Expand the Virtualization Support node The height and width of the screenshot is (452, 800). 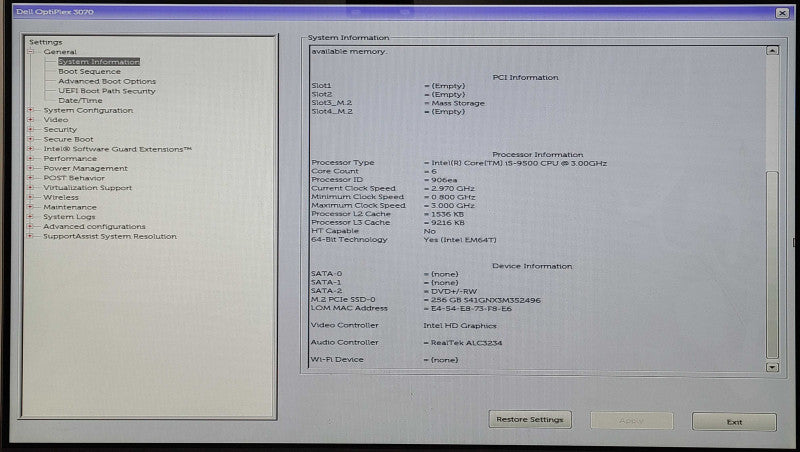(x=31, y=188)
